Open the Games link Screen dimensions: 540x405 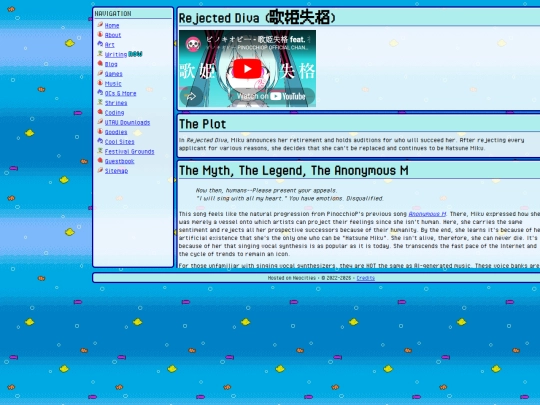click(113, 74)
